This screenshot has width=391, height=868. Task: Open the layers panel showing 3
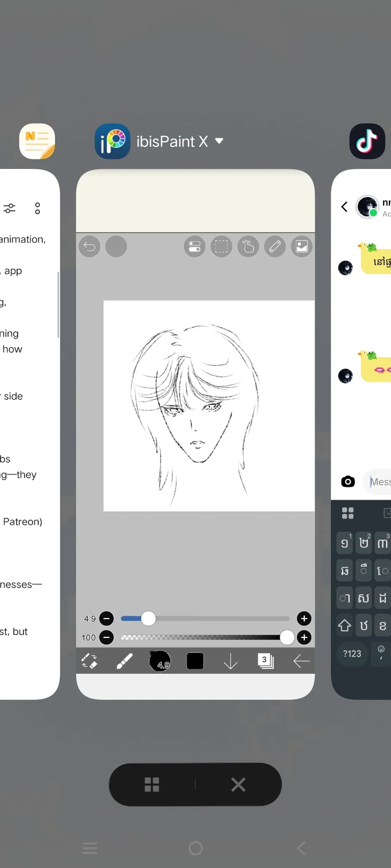[266, 661]
